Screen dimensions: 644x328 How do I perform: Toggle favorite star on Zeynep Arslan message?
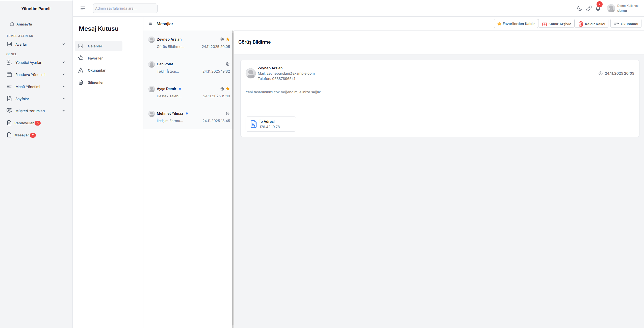click(x=228, y=39)
